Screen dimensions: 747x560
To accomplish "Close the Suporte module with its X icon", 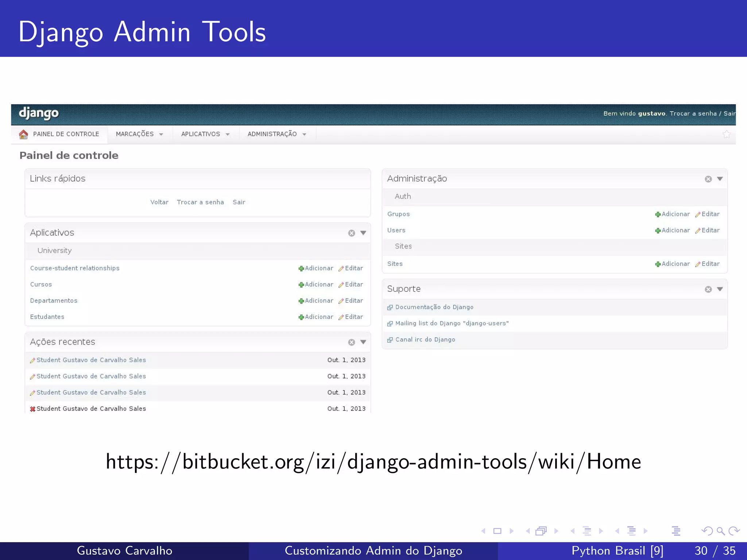I will tap(708, 289).
